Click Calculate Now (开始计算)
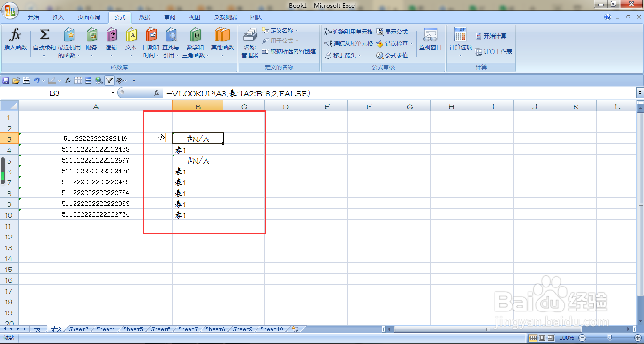 click(491, 36)
